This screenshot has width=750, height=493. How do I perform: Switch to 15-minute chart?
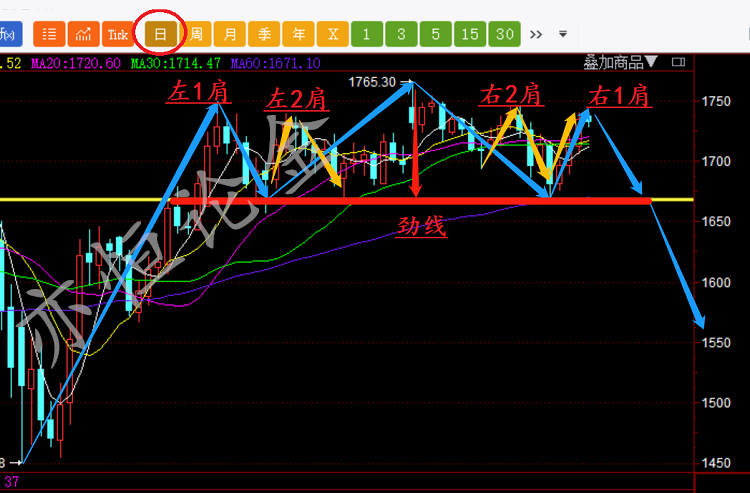470,34
